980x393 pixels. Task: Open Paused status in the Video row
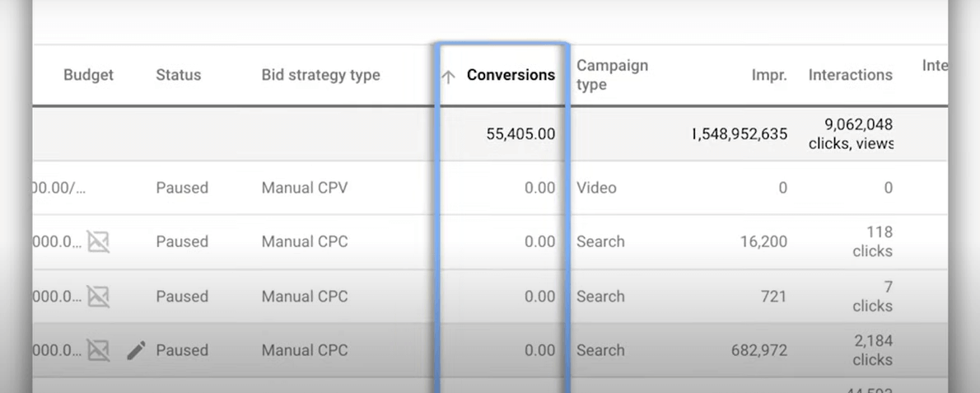click(x=182, y=188)
